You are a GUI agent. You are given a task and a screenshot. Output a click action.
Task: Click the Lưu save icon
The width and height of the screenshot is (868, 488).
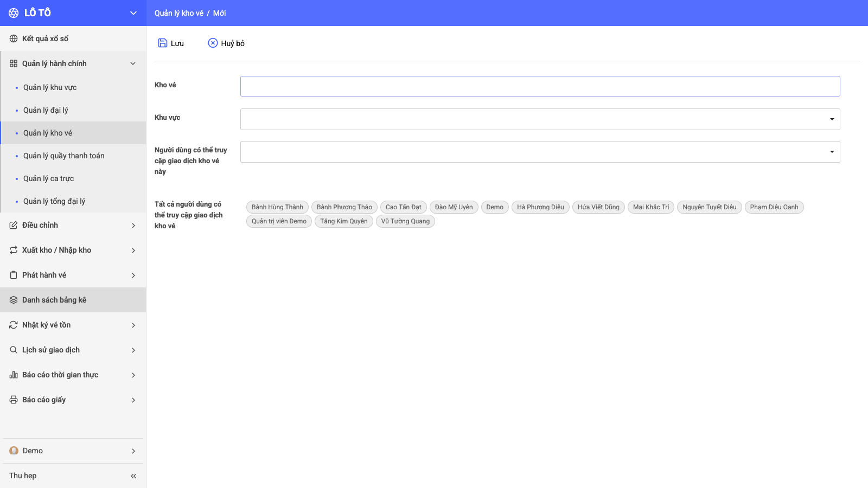point(163,43)
